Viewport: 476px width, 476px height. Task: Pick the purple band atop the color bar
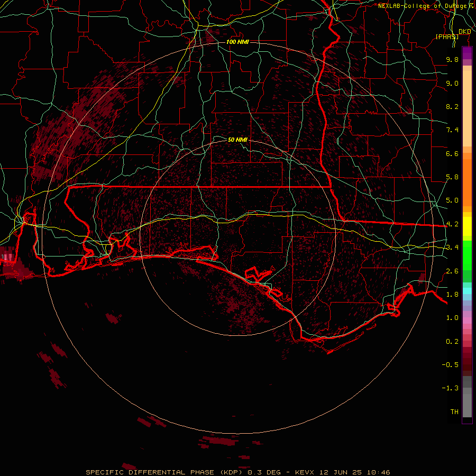click(x=467, y=53)
